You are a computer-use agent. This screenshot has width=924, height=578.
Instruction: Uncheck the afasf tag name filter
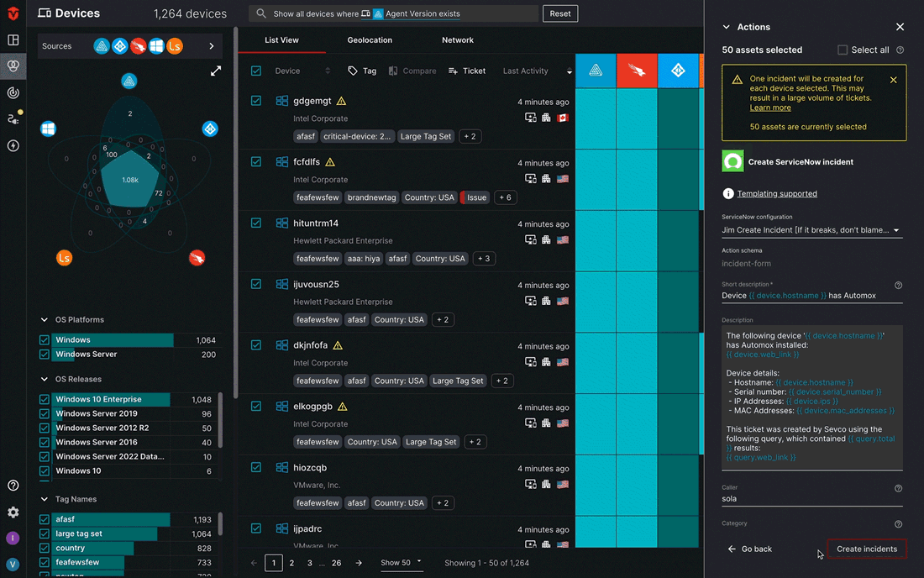(x=45, y=520)
